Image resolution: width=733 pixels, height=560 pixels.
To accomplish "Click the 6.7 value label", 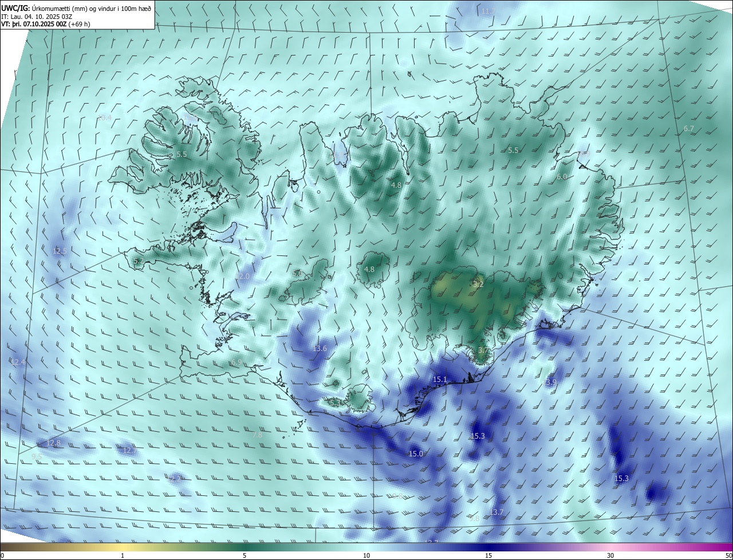I will click(688, 129).
